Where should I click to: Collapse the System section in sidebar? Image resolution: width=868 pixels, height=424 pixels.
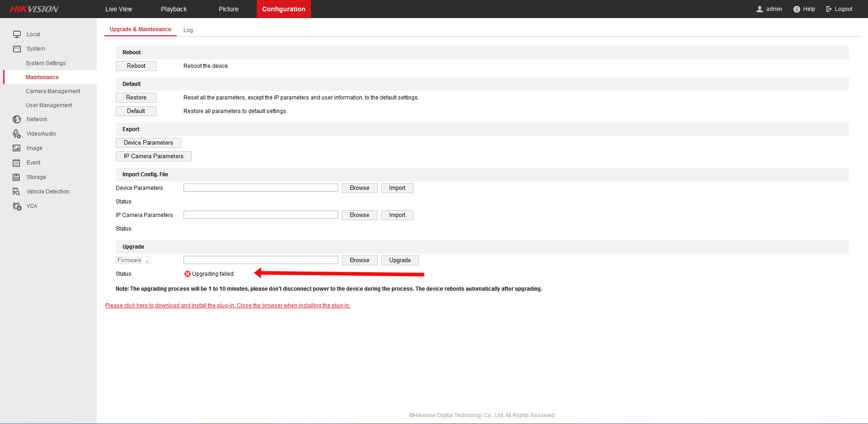(35, 49)
